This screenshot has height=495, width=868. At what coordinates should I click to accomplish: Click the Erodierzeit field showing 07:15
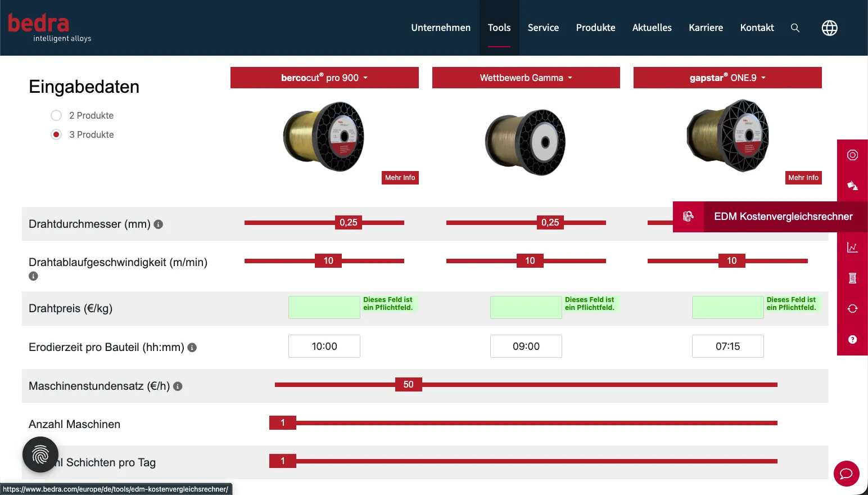point(728,346)
